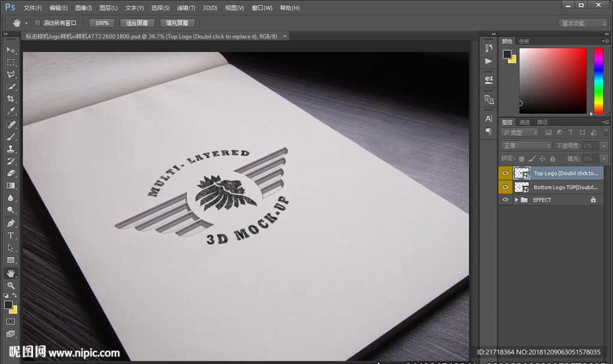Screen dimensions: 613x364
Task: Select the Hand tool in the toolbox
Action: point(11,273)
